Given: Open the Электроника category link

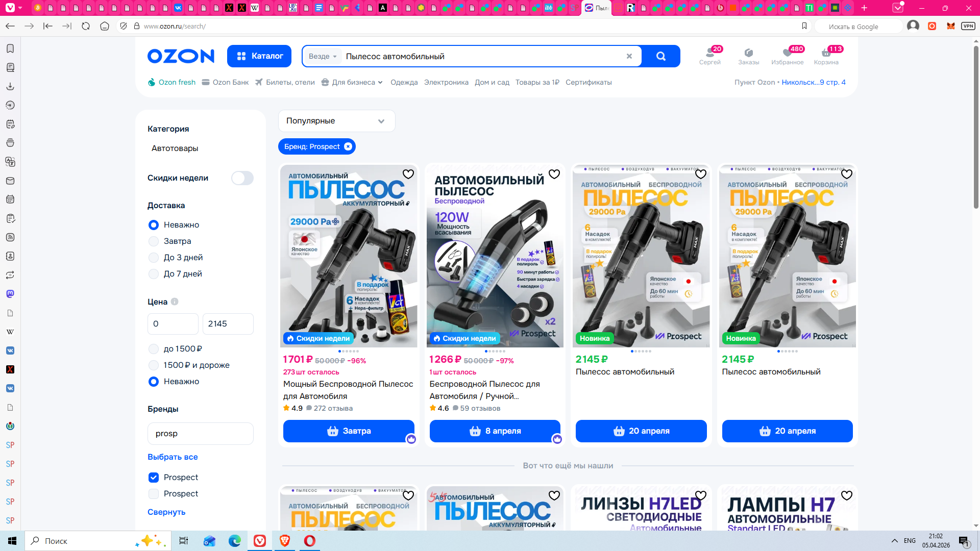Looking at the screenshot, I should (446, 82).
